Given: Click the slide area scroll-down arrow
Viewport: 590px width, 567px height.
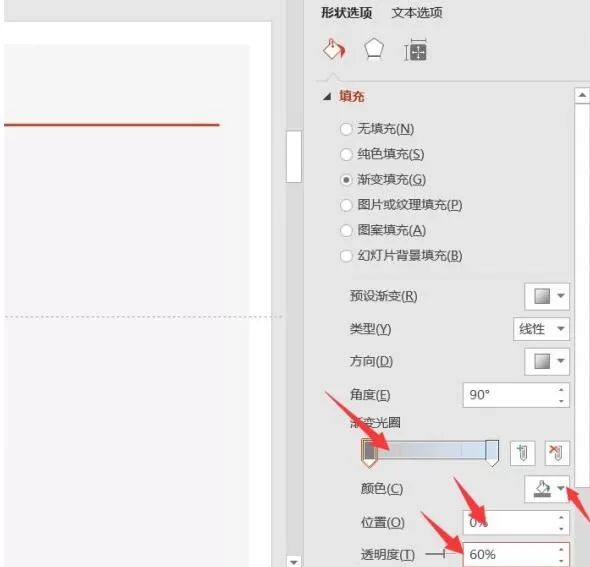Looking at the screenshot, I should click(x=293, y=562).
